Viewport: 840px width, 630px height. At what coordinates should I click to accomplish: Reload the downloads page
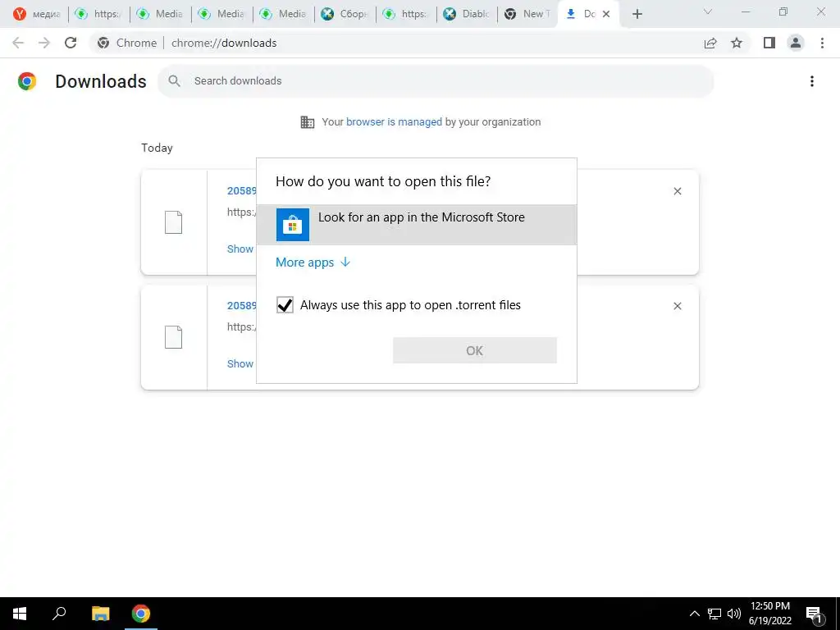point(71,43)
